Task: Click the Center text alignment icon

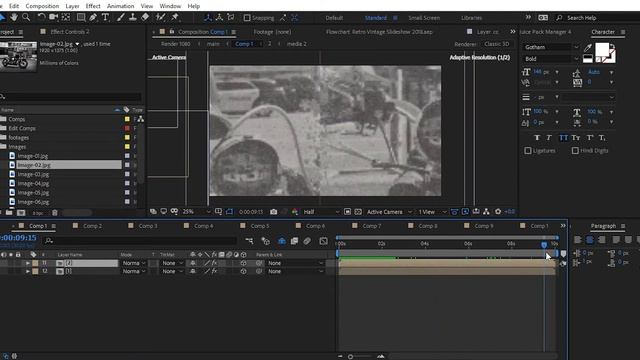Action: 590,240
